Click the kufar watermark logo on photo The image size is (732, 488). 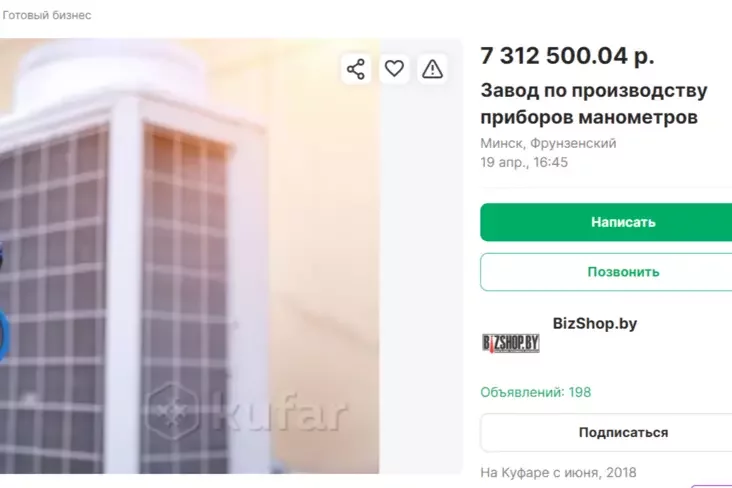click(247, 411)
